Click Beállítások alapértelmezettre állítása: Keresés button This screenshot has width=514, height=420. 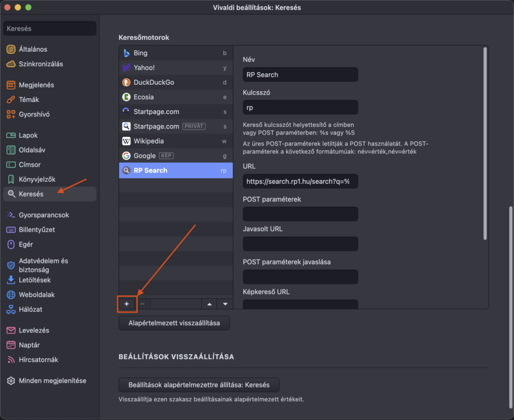(199, 385)
